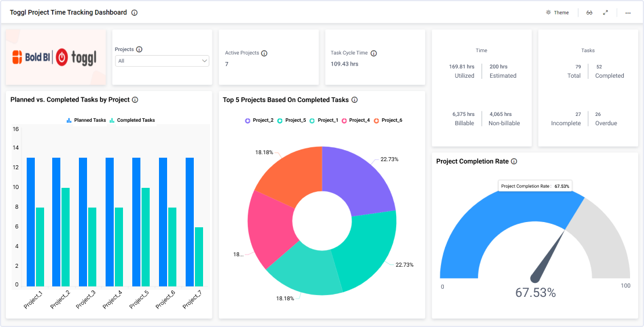Click the Theme button
Screen dimensions: 644x327
point(557,13)
